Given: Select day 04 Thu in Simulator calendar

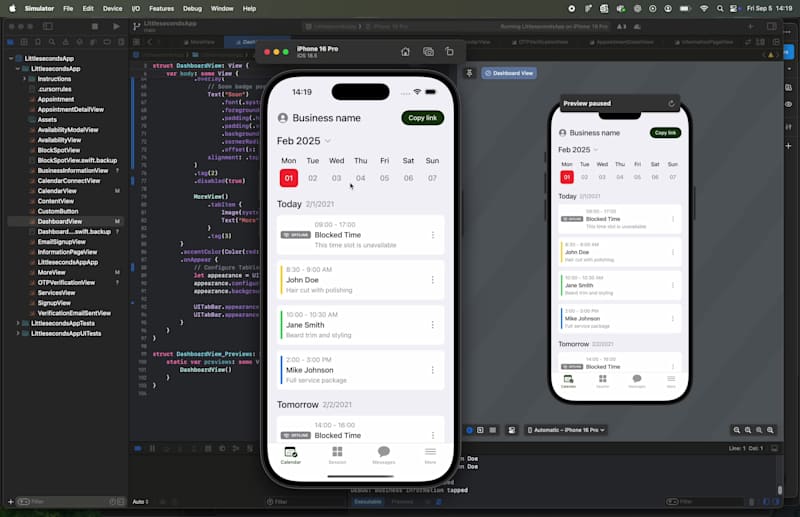Looking at the screenshot, I should click(360, 178).
